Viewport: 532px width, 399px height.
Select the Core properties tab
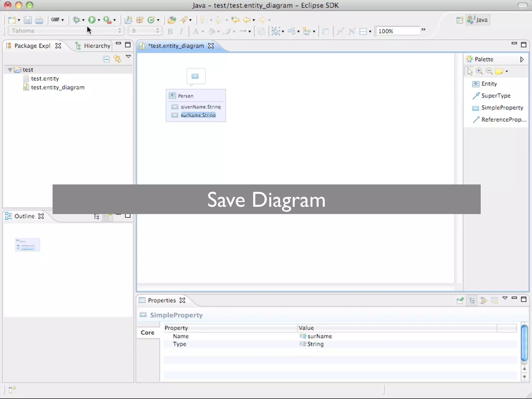[148, 332]
